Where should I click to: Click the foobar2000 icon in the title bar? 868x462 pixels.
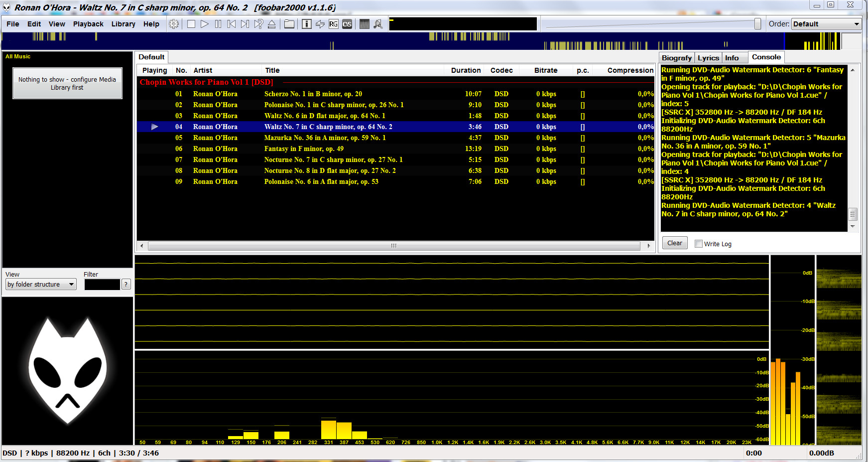point(6,7)
